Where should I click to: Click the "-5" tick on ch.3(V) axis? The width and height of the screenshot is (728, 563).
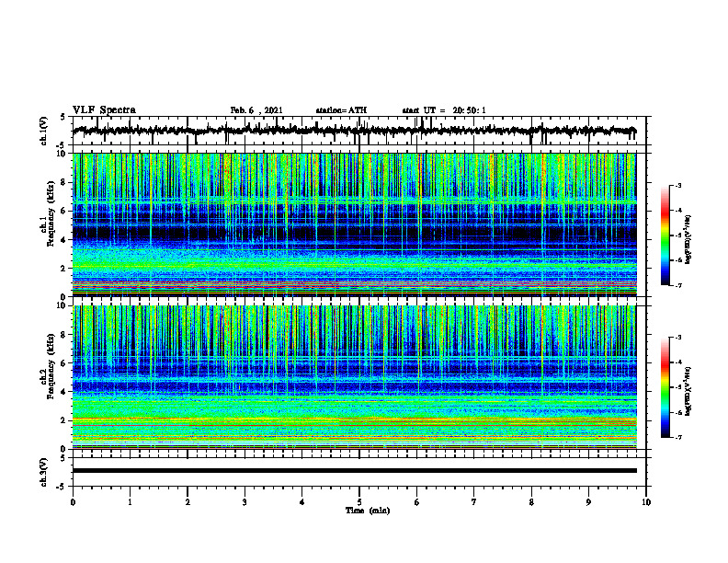(62, 487)
